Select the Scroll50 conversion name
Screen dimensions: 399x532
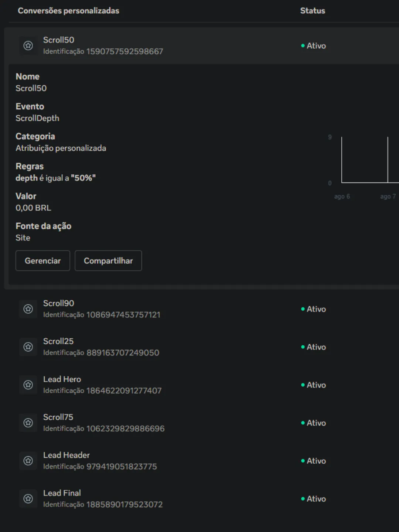[59, 40]
